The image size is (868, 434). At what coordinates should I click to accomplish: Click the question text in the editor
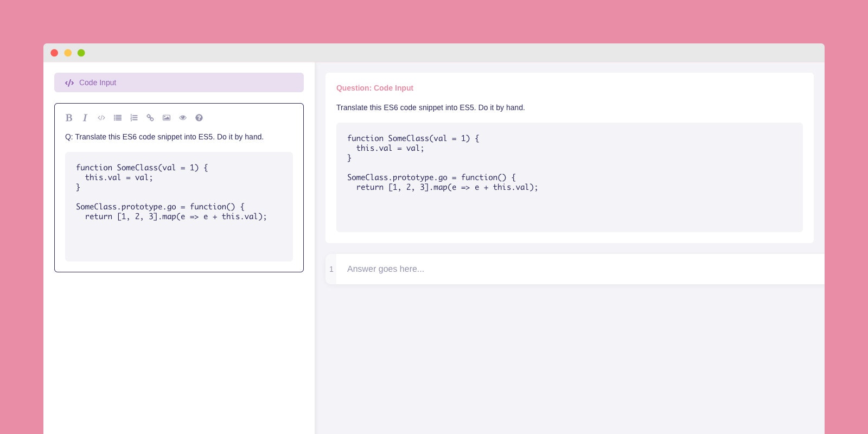(x=164, y=137)
